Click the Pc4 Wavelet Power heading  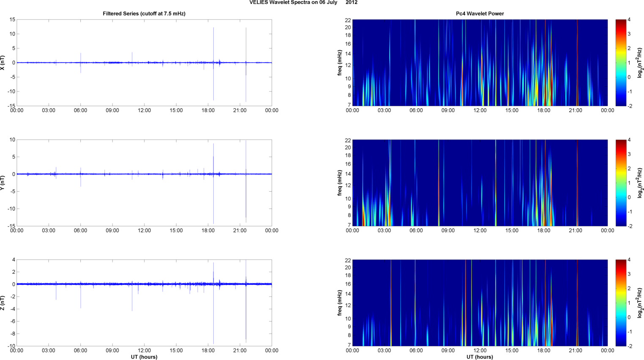(480, 14)
